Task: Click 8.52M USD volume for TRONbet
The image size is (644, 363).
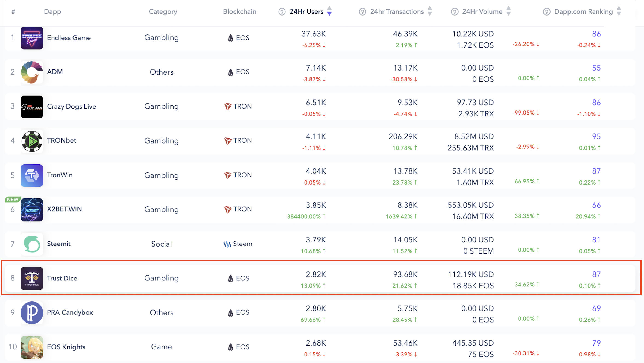Action: click(x=474, y=136)
